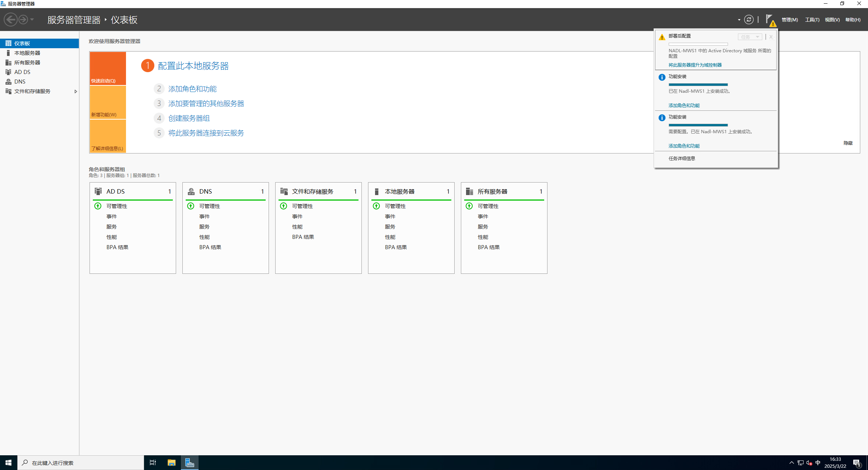868x470 pixels.
Task: Click progress bar of first 功能安装 task
Action: point(698,85)
